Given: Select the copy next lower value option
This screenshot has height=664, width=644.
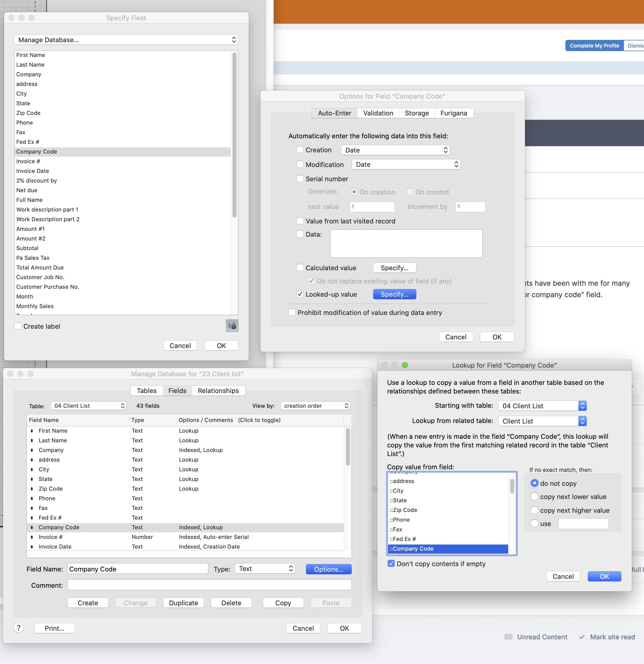Looking at the screenshot, I should (535, 496).
